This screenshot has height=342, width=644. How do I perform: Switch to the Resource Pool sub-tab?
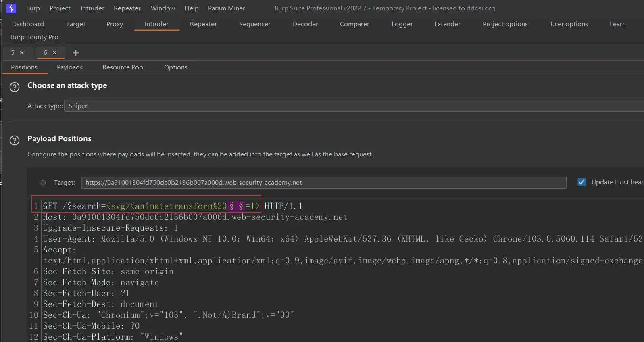[123, 67]
